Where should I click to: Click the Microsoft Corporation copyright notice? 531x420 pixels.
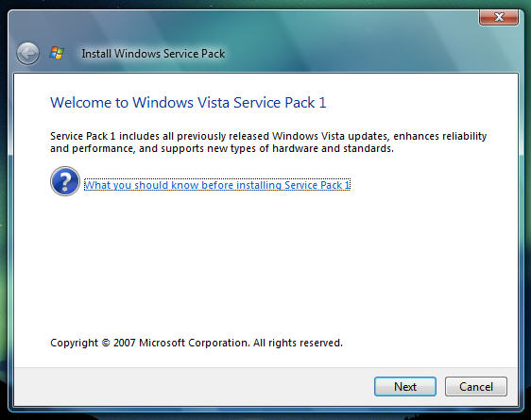[197, 343]
